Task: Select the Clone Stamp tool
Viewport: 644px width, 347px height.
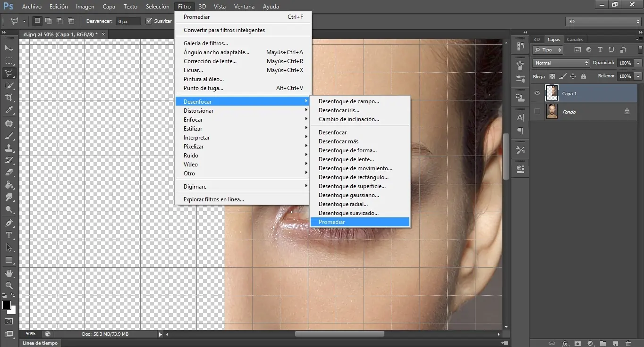Action: [x=9, y=148]
